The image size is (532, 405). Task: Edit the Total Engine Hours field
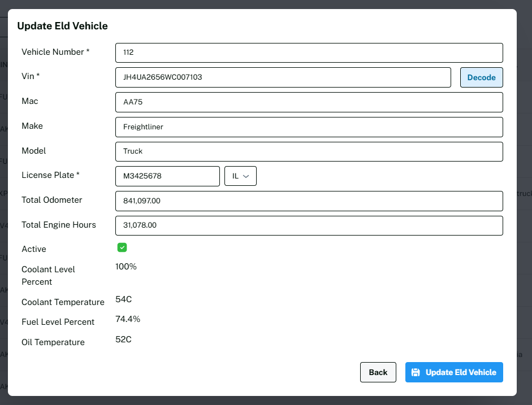(x=309, y=225)
